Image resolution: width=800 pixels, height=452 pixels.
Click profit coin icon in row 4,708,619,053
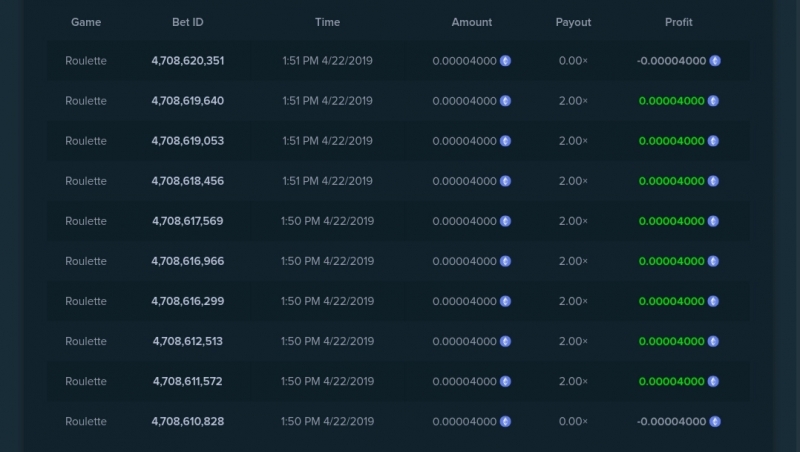(713, 141)
